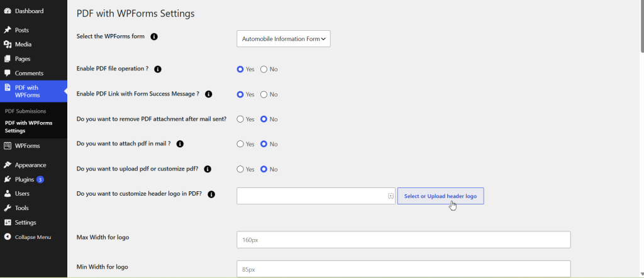This screenshot has width=644, height=278.
Task: Click info icon beside attach pdf in mail
Action: tap(180, 144)
